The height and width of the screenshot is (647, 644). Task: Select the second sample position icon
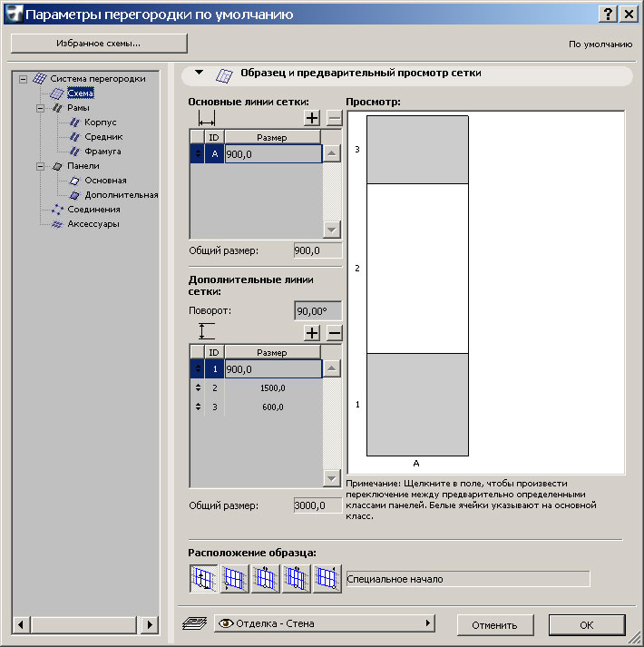235,578
